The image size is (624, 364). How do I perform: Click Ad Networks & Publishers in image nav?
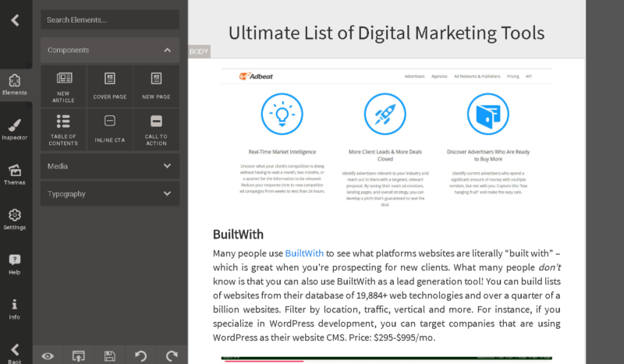pyautogui.click(x=477, y=76)
